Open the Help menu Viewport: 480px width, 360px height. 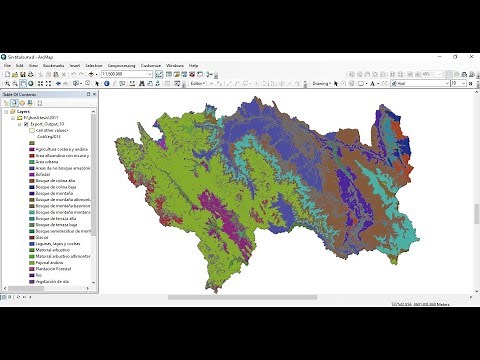(193, 66)
